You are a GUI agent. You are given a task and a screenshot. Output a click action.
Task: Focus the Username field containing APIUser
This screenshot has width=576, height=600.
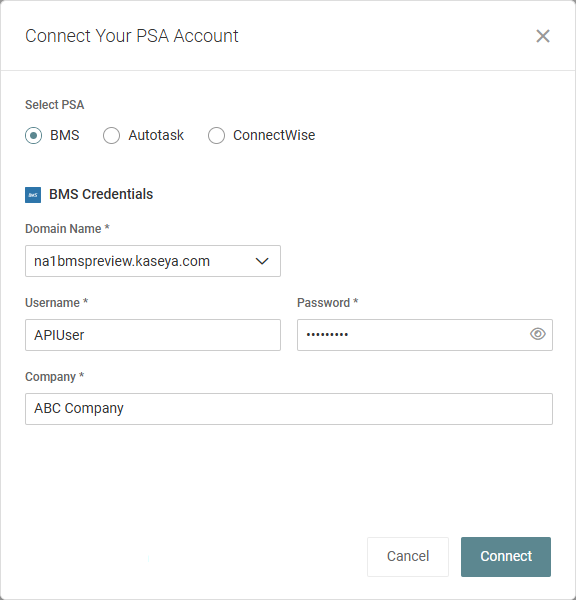click(153, 335)
